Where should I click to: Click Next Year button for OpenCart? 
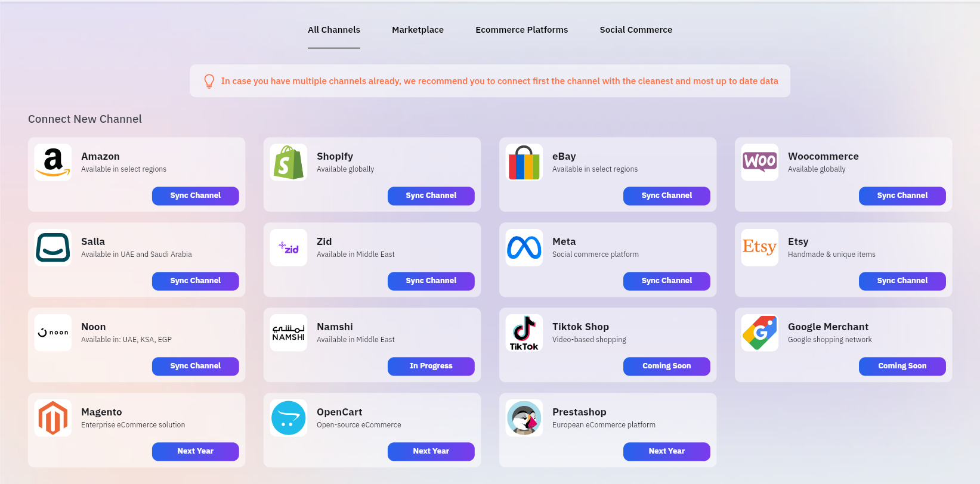431,451
